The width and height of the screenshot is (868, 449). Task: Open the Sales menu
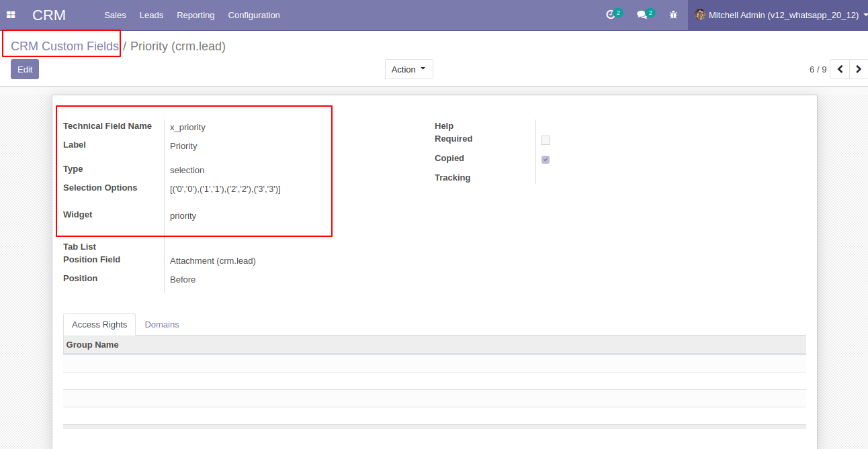coord(115,15)
